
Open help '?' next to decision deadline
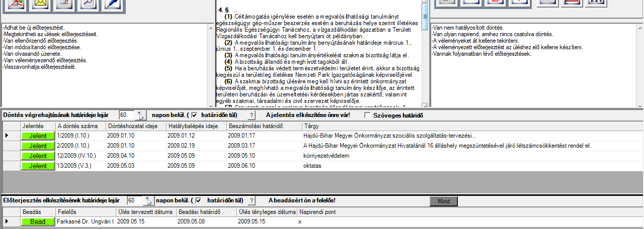click(252, 116)
